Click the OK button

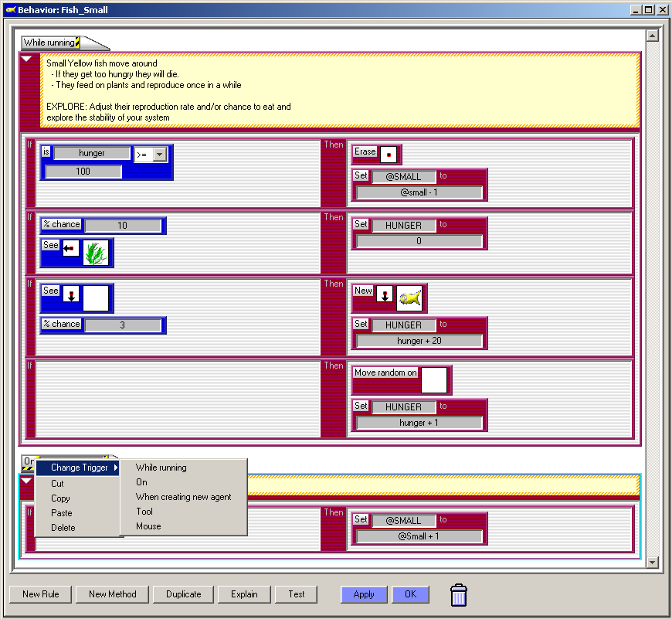pos(410,594)
